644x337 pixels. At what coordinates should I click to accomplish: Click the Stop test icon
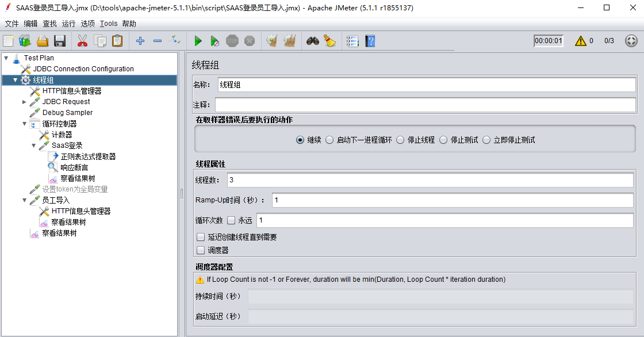coord(232,41)
